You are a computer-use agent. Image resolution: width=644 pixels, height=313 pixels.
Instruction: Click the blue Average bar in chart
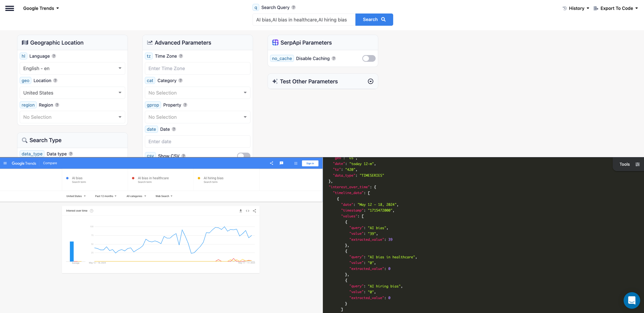tap(72, 251)
